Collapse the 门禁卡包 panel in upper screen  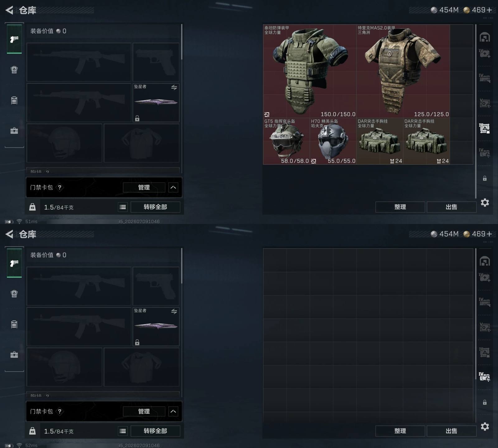[173, 187]
